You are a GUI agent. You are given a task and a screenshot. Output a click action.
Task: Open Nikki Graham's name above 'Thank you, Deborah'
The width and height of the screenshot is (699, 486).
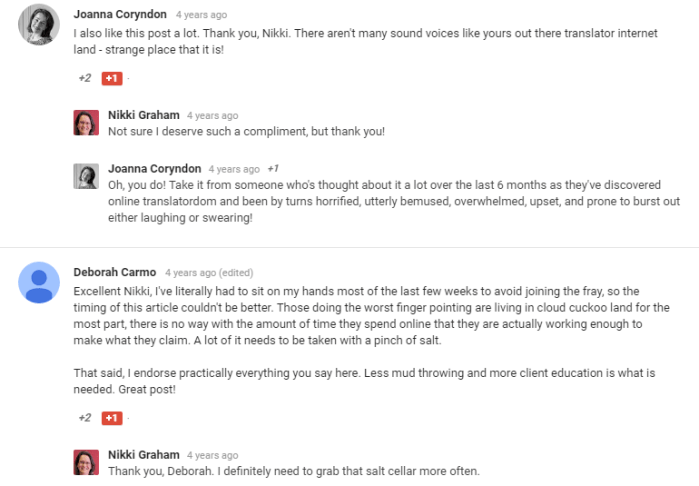(x=144, y=455)
